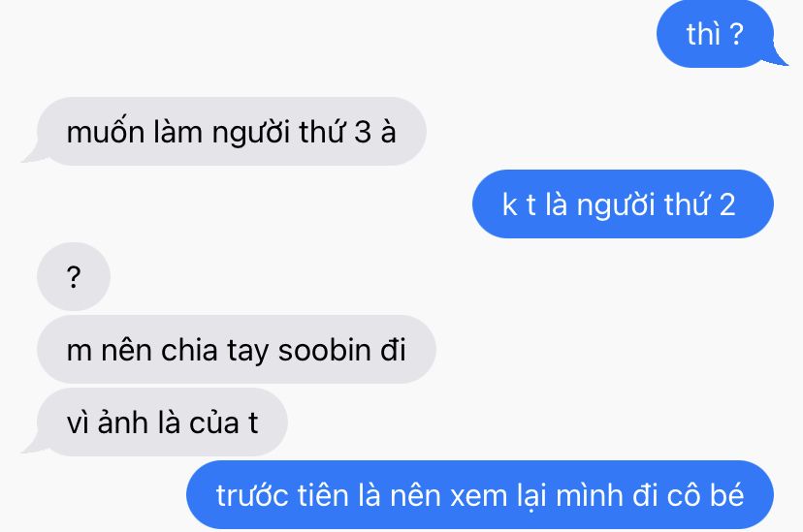Tap the blue "thì ?" message bubble
This screenshot has width=803, height=532.
716,34
